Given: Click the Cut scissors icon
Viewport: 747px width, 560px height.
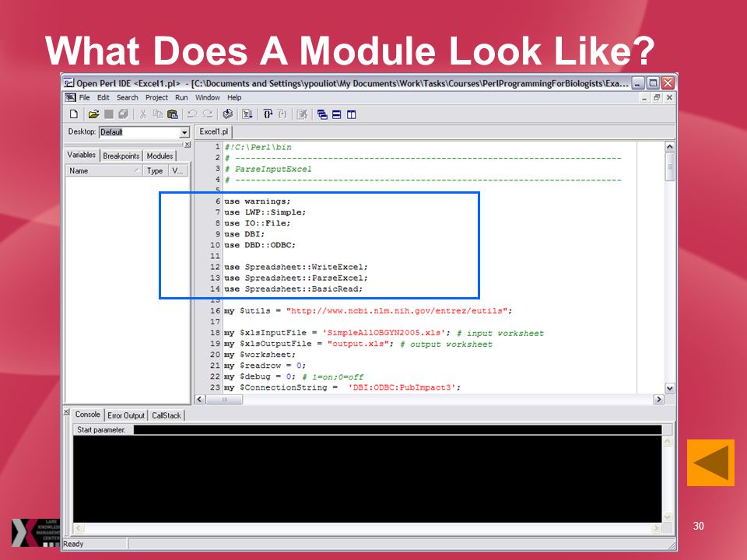Looking at the screenshot, I should coord(143,114).
